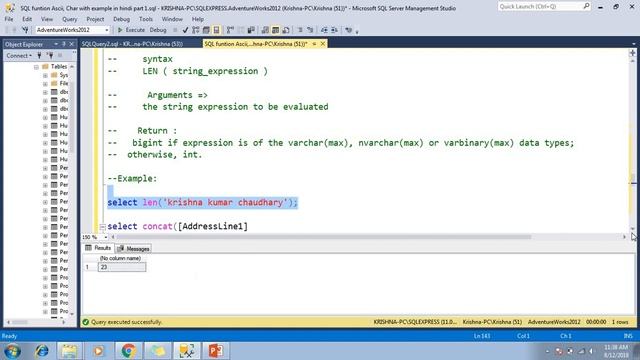640x360 pixels.
Task: Open the Edit menu
Action: [x=27, y=19]
